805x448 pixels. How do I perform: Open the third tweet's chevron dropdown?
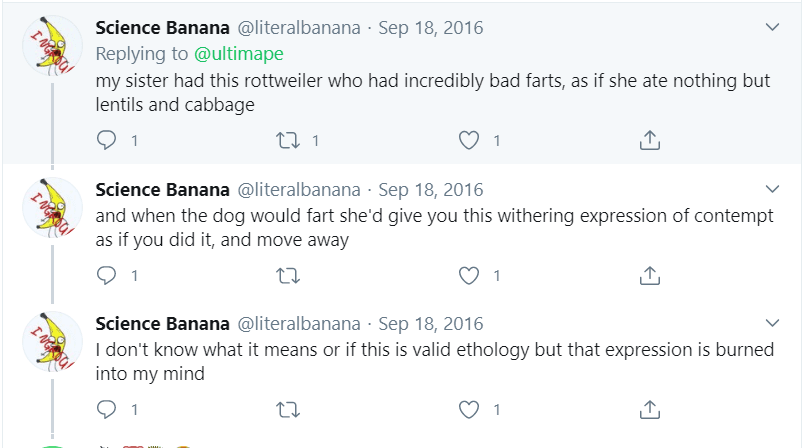[x=772, y=323]
